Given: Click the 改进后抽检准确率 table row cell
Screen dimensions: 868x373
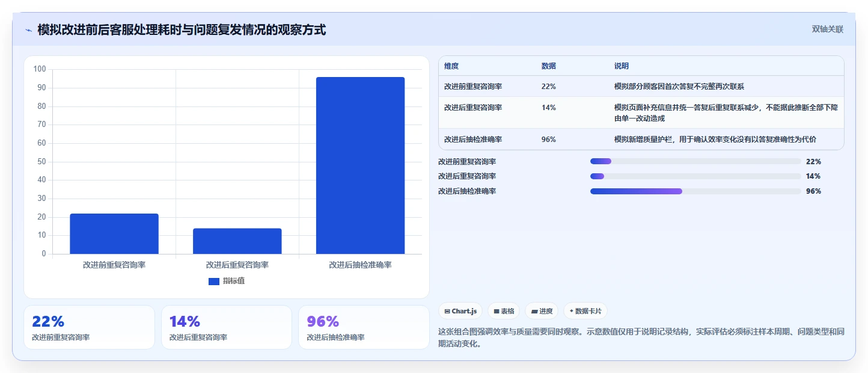Looking at the screenshot, I should pos(473,139).
